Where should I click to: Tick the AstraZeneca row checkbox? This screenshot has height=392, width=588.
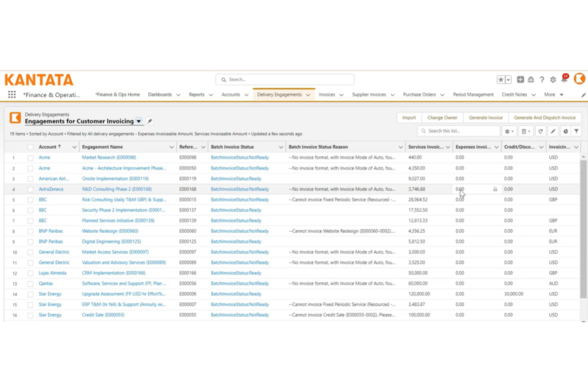30,189
